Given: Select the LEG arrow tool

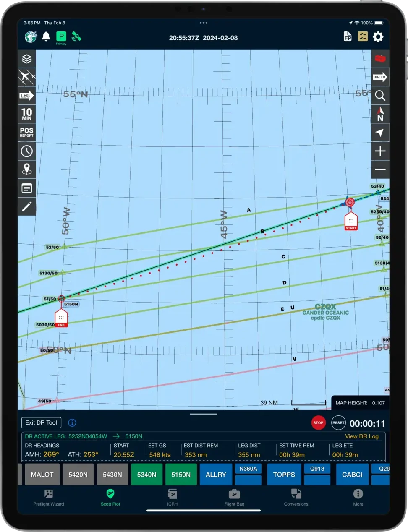Looking at the screenshot, I should (x=27, y=96).
